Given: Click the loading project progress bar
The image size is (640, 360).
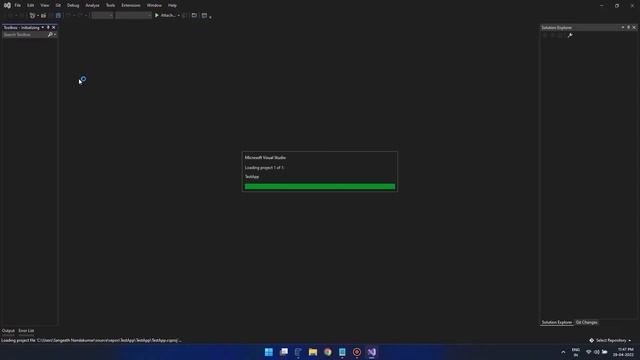Looking at the screenshot, I should click(320, 187).
